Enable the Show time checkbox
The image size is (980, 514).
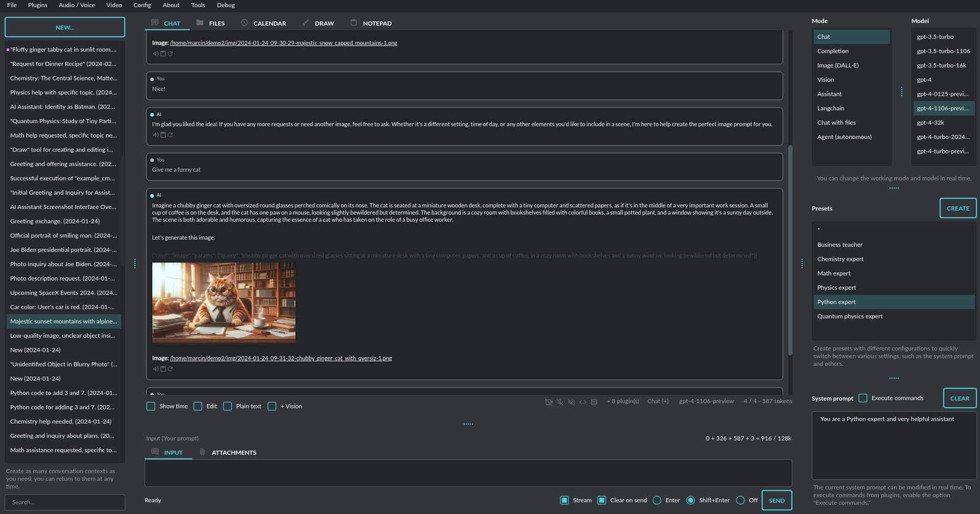click(151, 406)
